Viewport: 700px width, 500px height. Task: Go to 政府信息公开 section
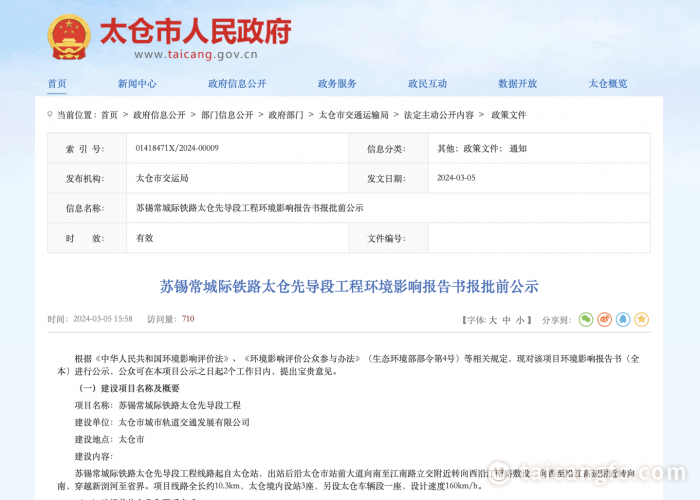coord(237,83)
